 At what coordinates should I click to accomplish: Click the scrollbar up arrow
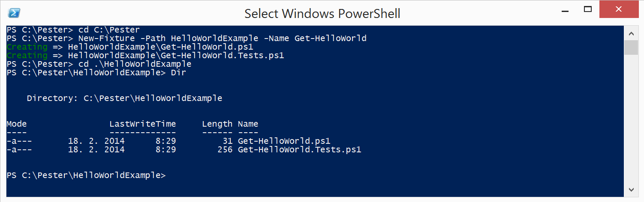coord(631,33)
